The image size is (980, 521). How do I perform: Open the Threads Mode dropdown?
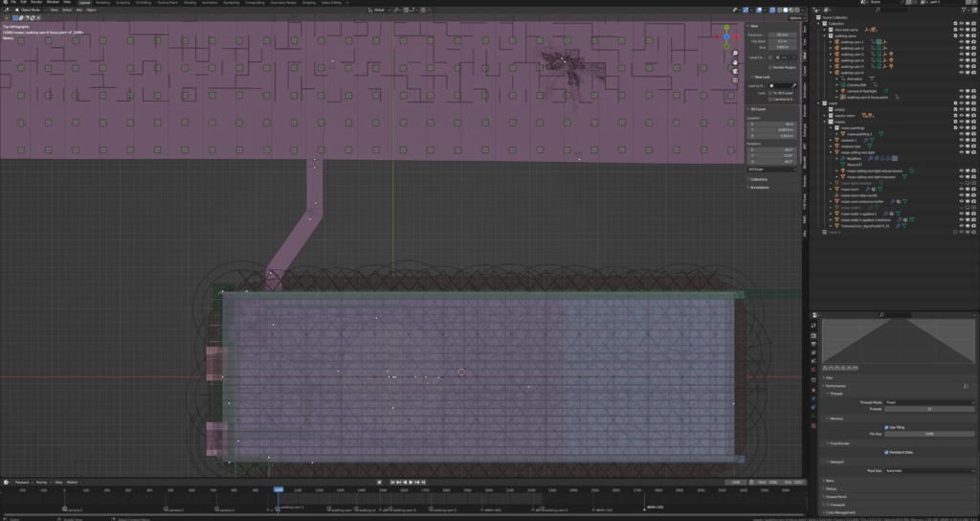(928, 402)
